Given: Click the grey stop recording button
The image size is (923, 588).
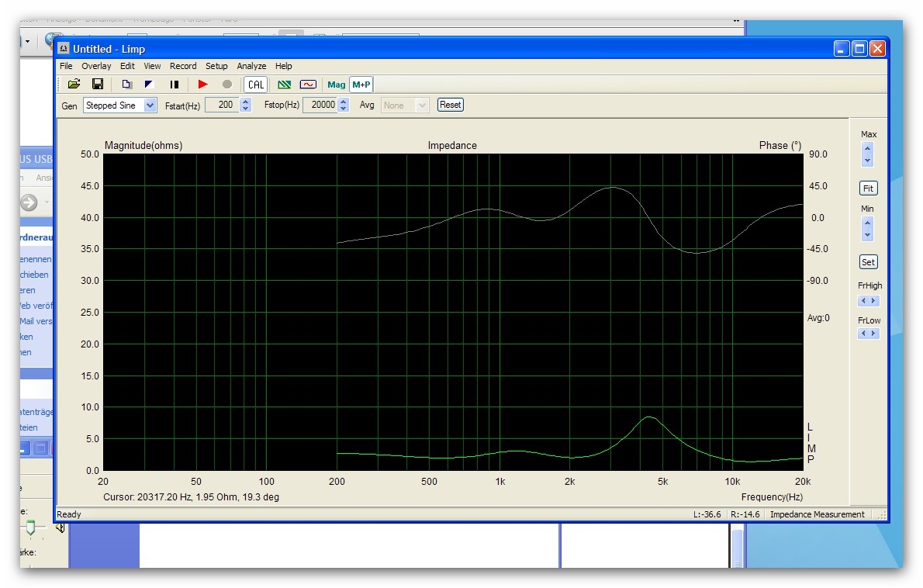Looking at the screenshot, I should click(x=227, y=85).
